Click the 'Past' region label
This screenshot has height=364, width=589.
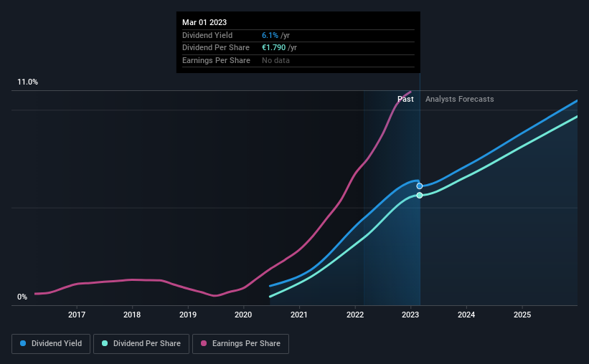click(x=405, y=99)
